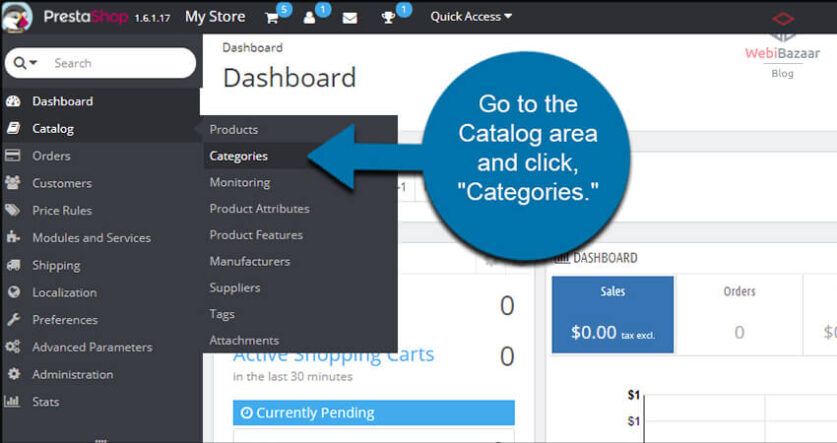Open the customers person icon notifications
Viewport: 837px width, 443px height.
point(310,17)
